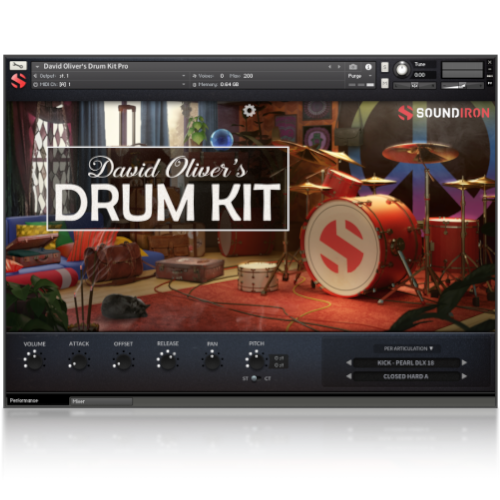The image size is (500, 500).
Task: Click the Max voices value 200
Action: (x=248, y=76)
